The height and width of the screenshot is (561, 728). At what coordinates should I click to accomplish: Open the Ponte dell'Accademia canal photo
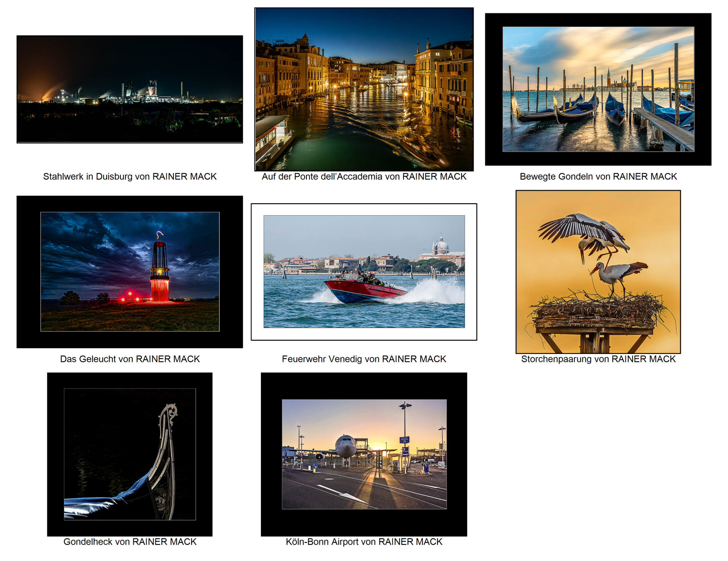pyautogui.click(x=364, y=89)
